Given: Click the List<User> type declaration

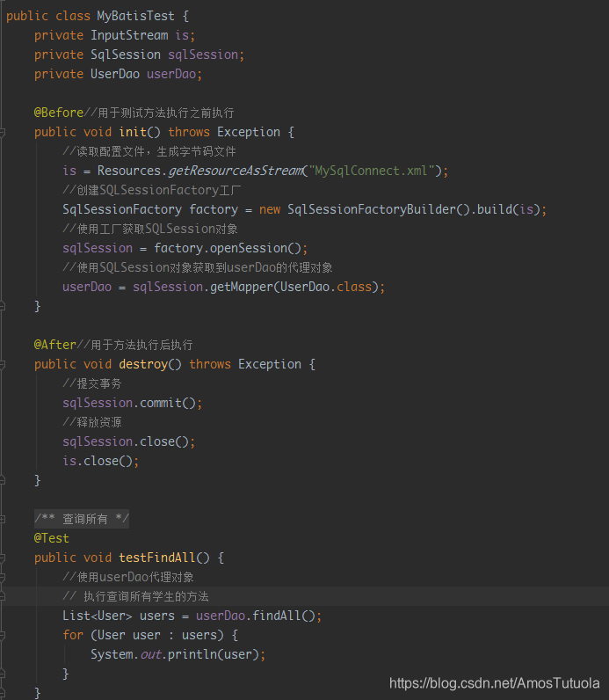Looking at the screenshot, I should 98,616.
